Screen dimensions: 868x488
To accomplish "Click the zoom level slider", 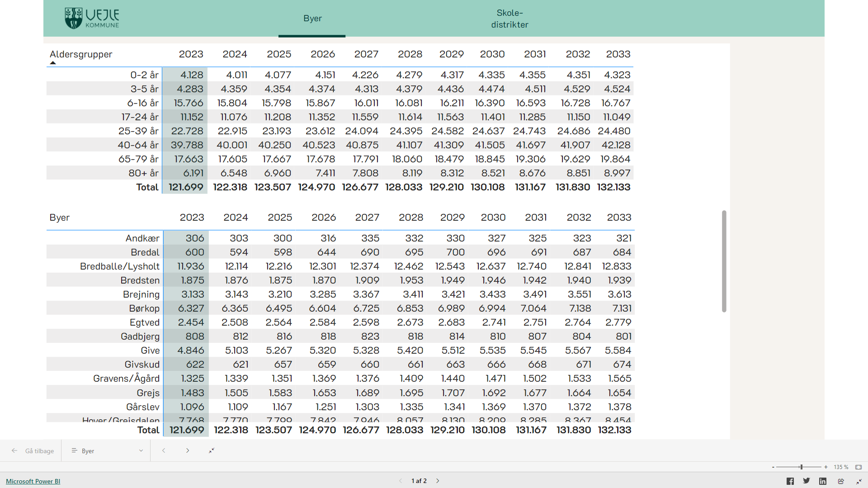I will point(801,467).
